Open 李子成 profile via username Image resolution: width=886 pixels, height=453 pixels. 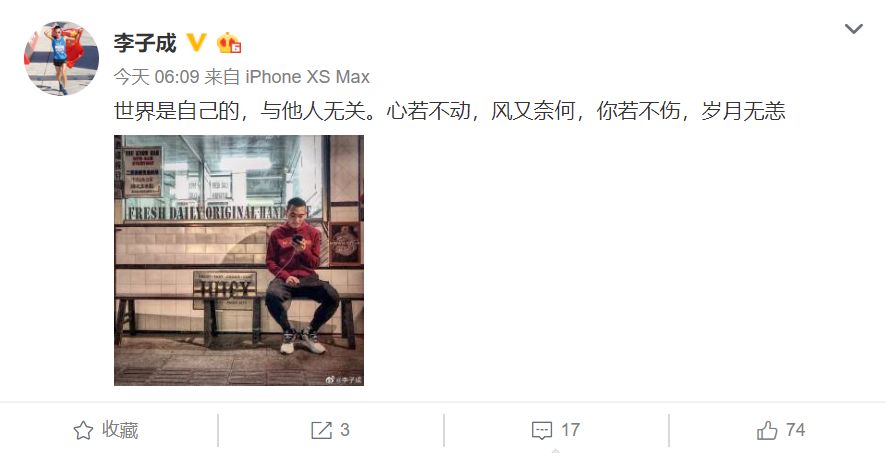145,43
